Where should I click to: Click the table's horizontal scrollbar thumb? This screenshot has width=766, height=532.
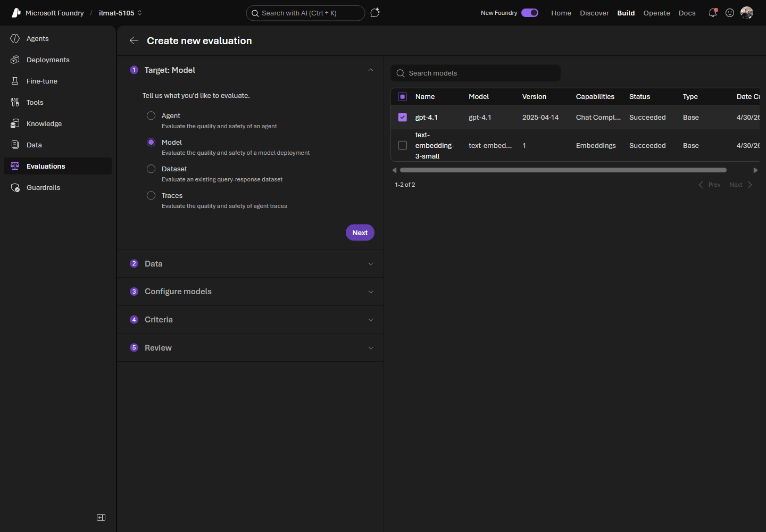point(563,170)
